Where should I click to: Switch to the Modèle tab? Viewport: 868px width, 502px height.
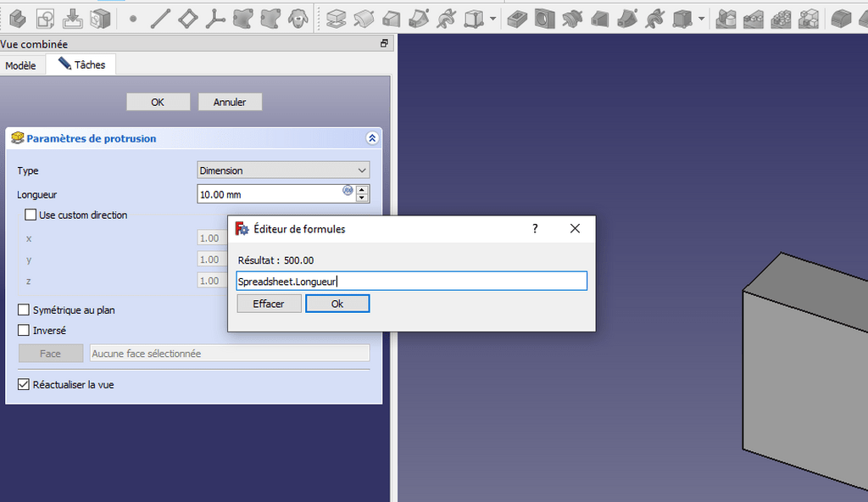pos(21,65)
